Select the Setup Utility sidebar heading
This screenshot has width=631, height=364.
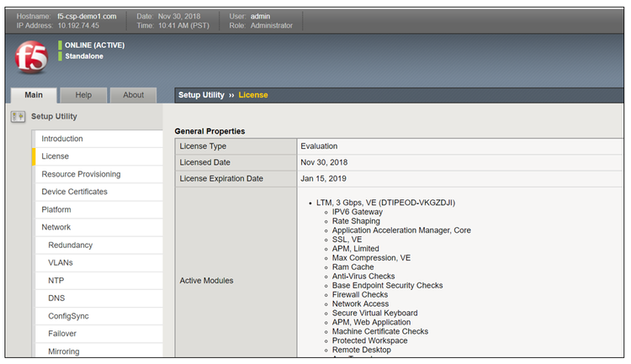click(54, 116)
